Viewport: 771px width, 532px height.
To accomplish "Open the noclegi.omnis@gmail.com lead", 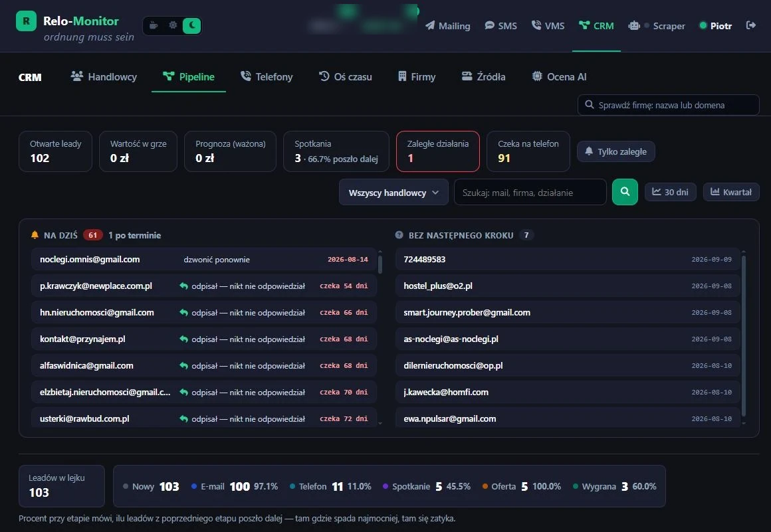I will [x=204, y=260].
